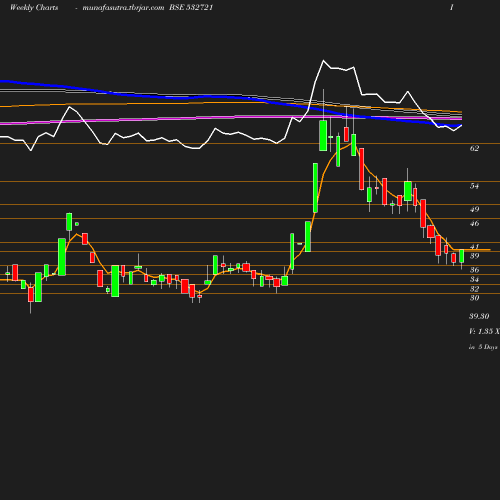Click the price level label 62
The width and height of the screenshot is (500, 500).
coord(474,148)
